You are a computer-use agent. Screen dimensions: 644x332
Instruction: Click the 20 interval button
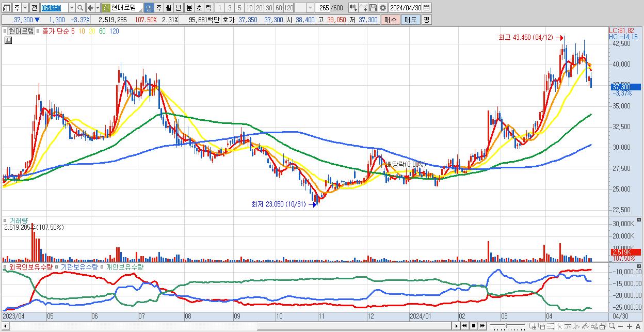[x=259, y=8]
